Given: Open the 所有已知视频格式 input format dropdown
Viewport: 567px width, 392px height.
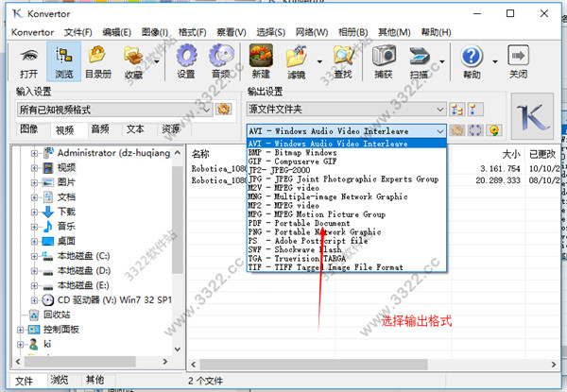Looking at the screenshot, I should point(114,110).
